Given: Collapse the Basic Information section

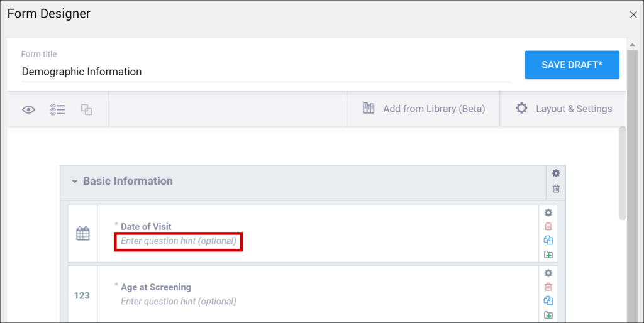Looking at the screenshot, I should tap(75, 182).
